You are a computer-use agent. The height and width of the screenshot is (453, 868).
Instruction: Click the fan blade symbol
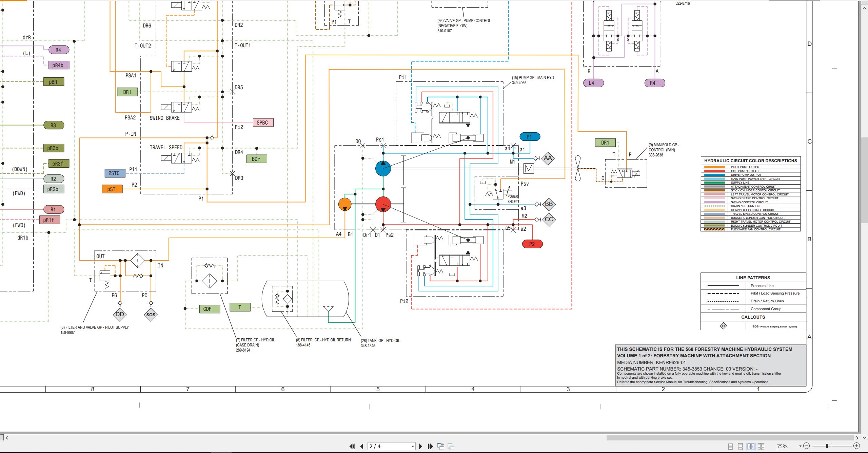pyautogui.click(x=578, y=168)
